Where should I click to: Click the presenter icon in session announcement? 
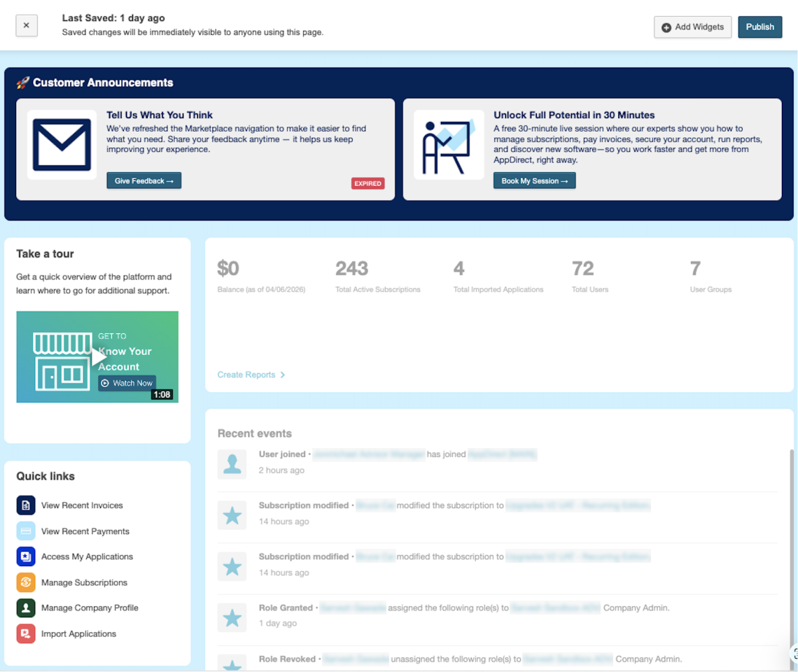pyautogui.click(x=449, y=145)
